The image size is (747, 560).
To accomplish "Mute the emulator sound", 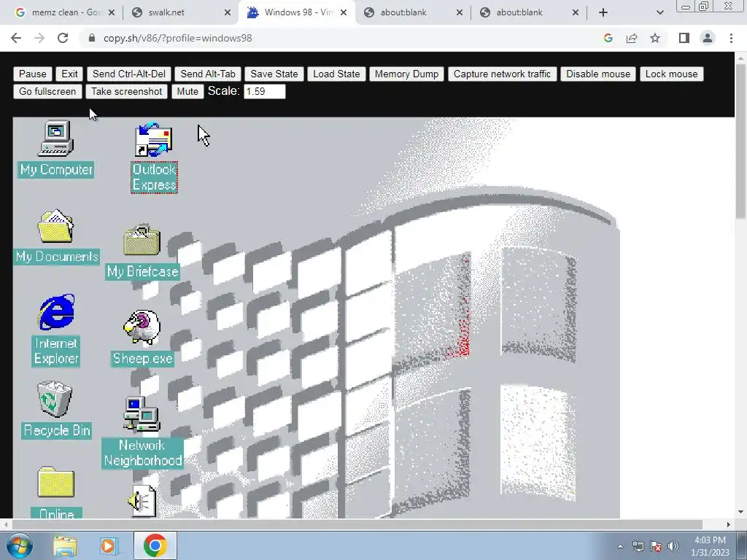I will click(x=187, y=91).
